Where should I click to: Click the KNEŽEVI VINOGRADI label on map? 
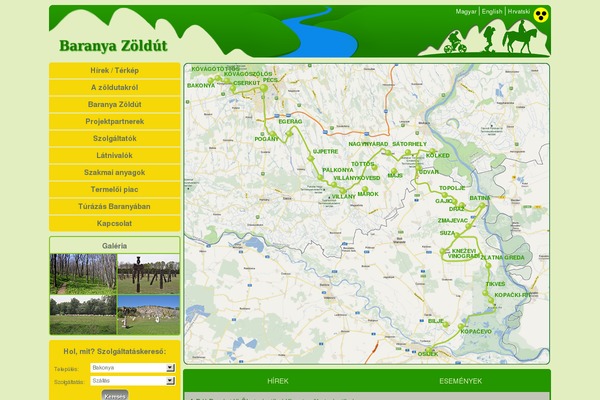[x=463, y=253]
